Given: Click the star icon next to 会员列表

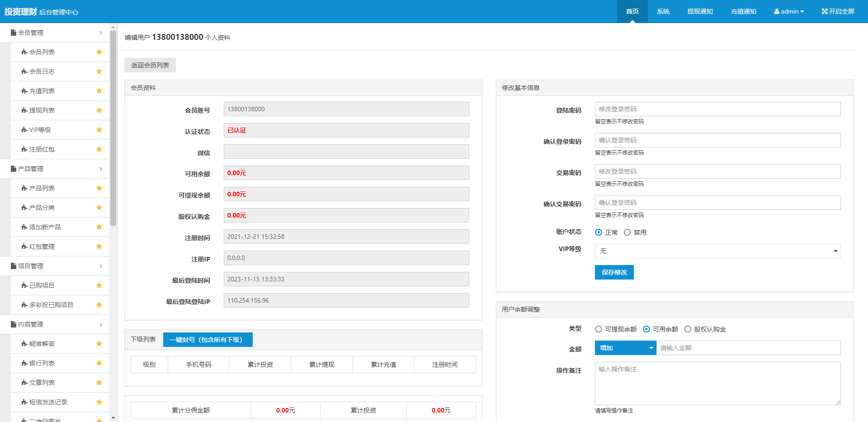Looking at the screenshot, I should 99,52.
